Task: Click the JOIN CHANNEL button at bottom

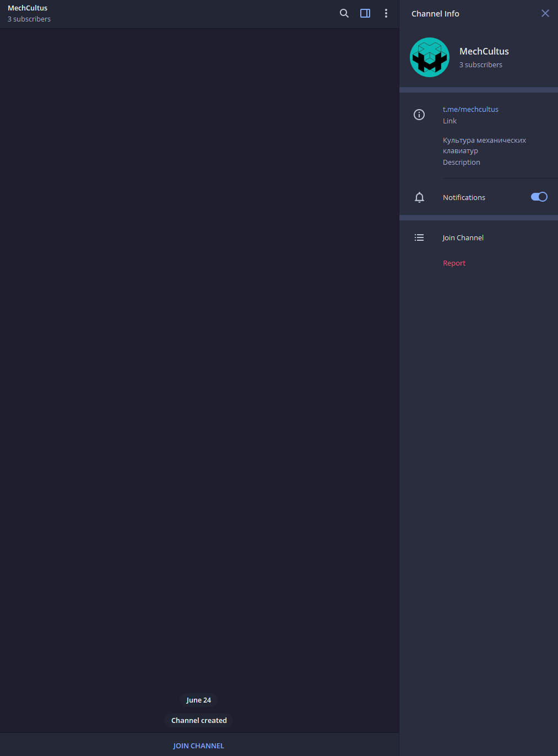Action: (x=199, y=746)
